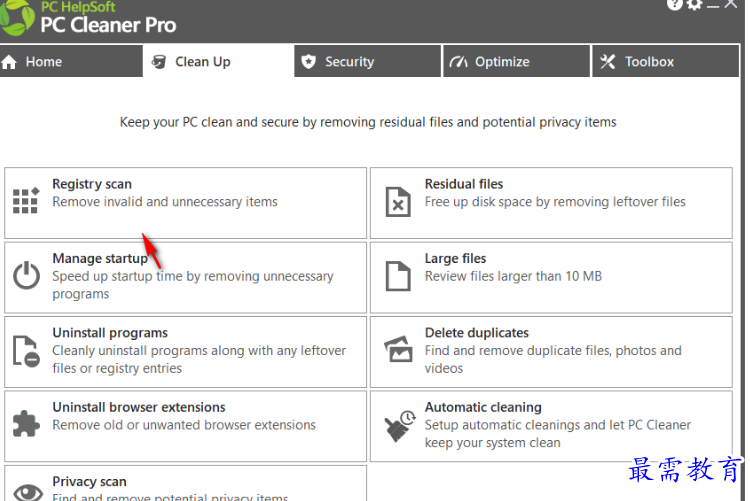Click the Privacy scan eye icon

[x=28, y=493]
